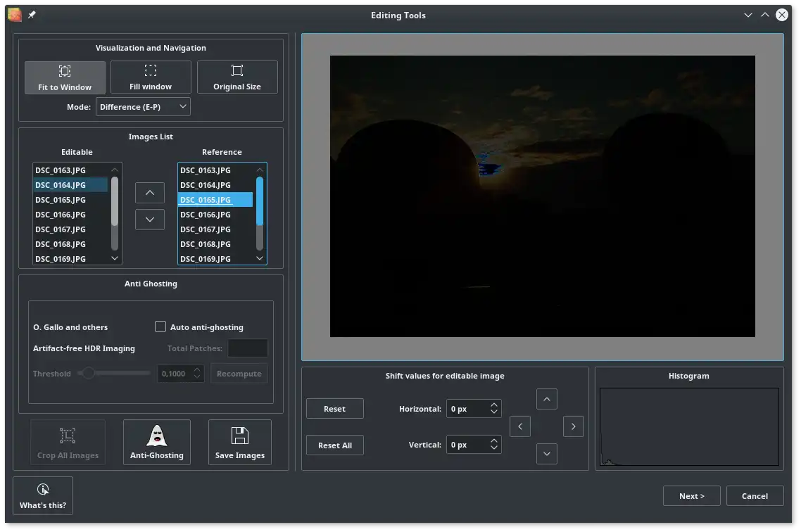Switch view to Original Size
Image resolution: width=801 pixels, height=532 pixels.
pyautogui.click(x=237, y=77)
